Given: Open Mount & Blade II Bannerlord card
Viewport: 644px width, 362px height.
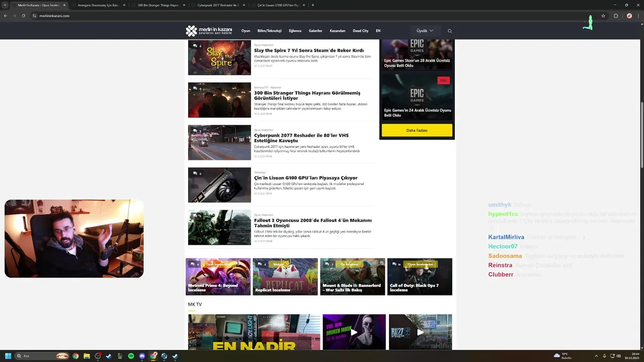Looking at the screenshot, I should 353,277.
